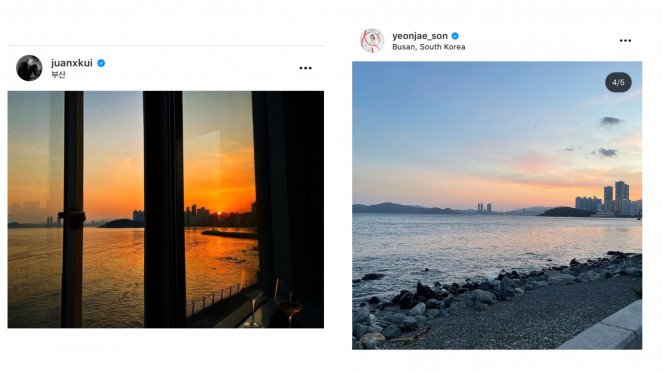Open the Busan, South Korea location tag
663x372 pixels.
tap(429, 47)
